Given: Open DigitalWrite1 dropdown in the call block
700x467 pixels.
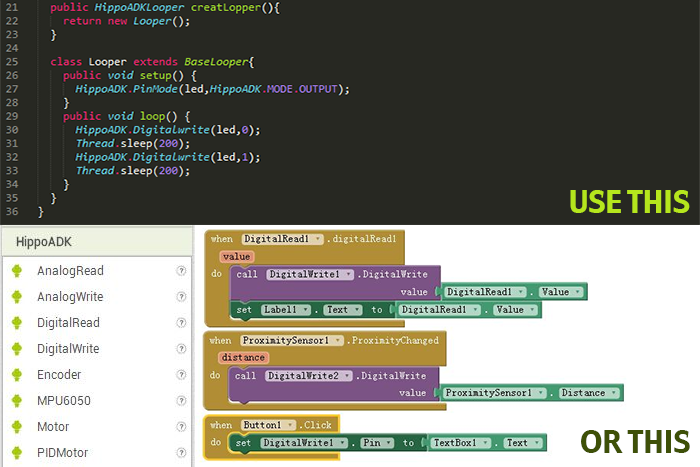Looking at the screenshot, I should point(310,274).
